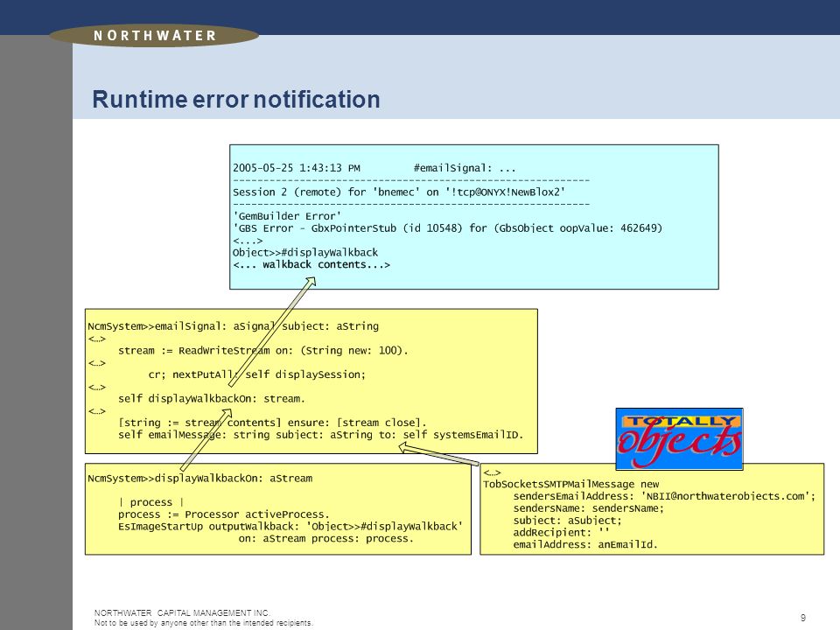Click the 'GBS Error - GbxPointerStub' line

coord(447,228)
